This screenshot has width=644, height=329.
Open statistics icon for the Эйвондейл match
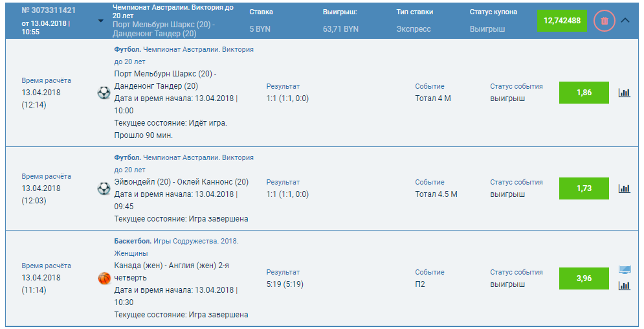(625, 188)
